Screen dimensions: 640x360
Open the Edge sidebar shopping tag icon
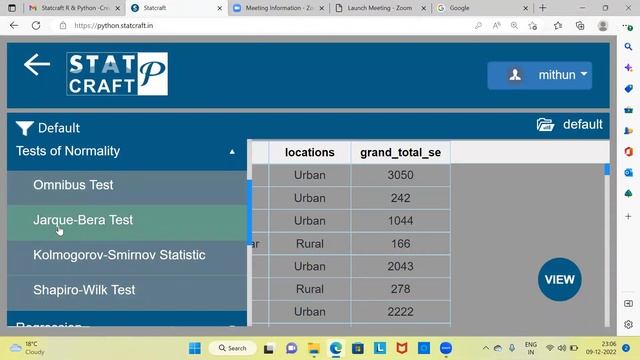pos(629,89)
